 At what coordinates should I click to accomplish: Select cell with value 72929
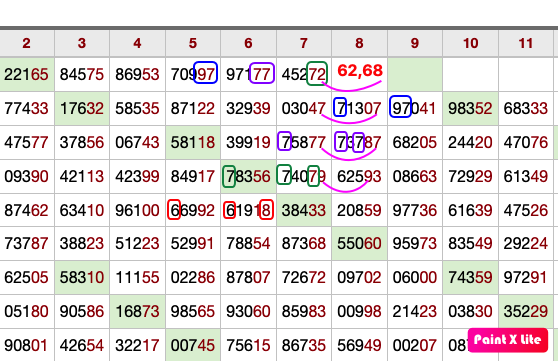click(x=470, y=176)
